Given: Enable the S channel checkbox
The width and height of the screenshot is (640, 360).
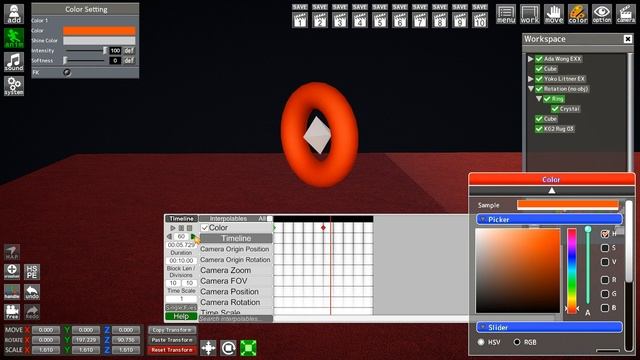Looking at the screenshot, I should pos(605,248).
